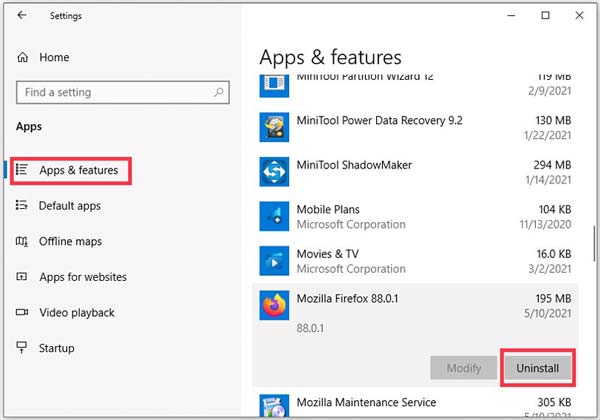
Task: Click the MiniTool ShadowMaker icon
Action: [x=273, y=172]
